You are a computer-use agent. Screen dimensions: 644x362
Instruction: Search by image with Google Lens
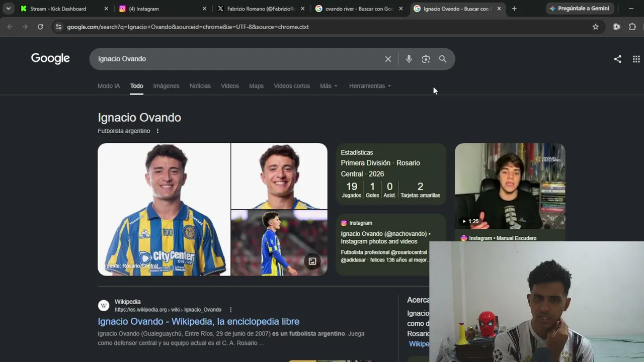(426, 59)
